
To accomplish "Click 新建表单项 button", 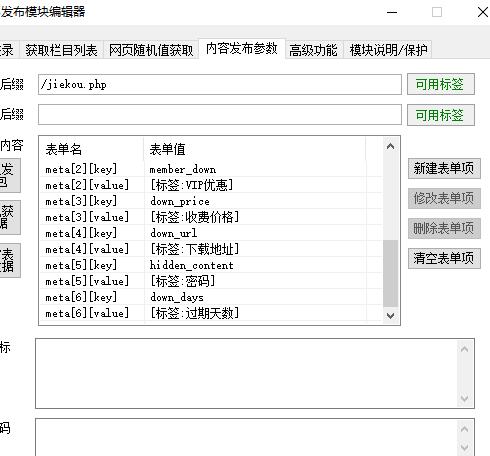I will 444,168.
